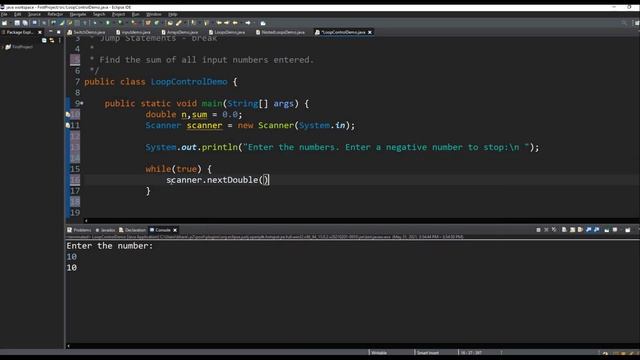Click the Console Terminate icon
The image size is (640, 360).
[538, 230]
